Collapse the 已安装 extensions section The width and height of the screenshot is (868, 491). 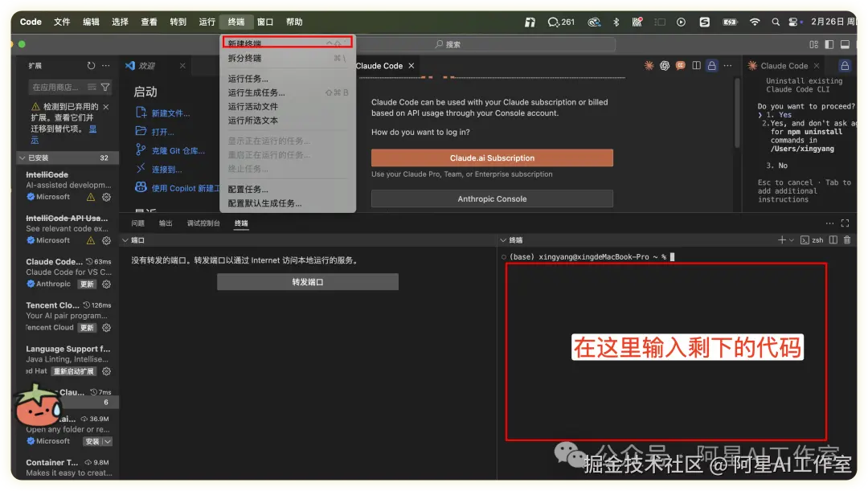pos(23,158)
